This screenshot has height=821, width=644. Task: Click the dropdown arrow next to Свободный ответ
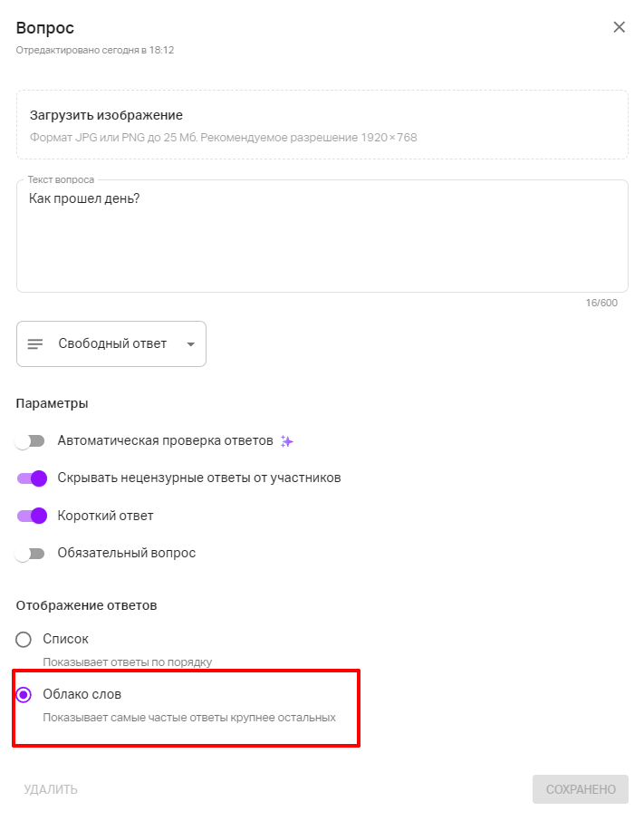pos(190,344)
